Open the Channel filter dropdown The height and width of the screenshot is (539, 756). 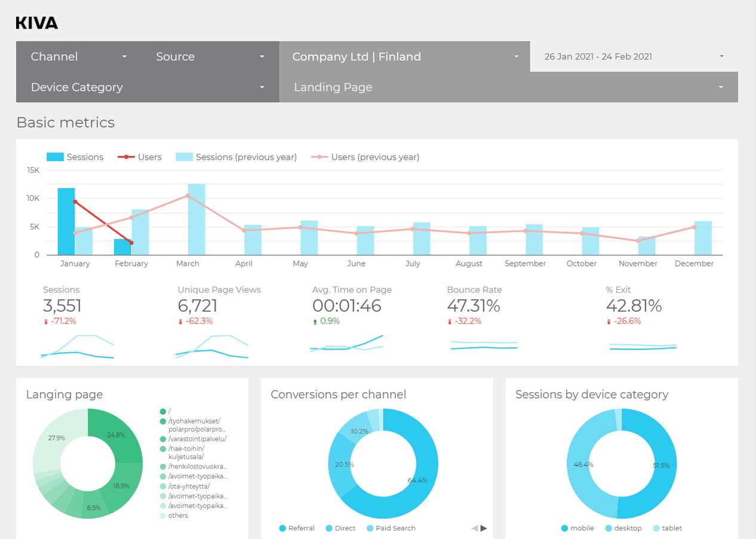point(79,57)
